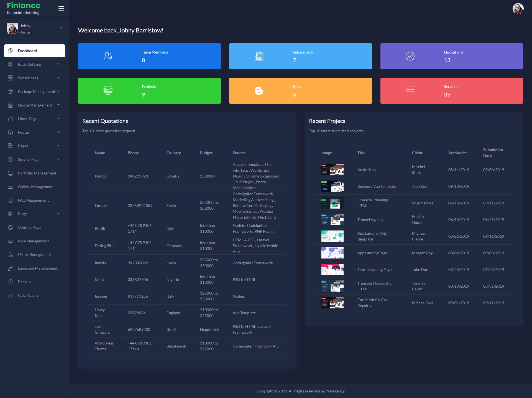Click the Clear Cache sidebar icon
Viewport: 532px width, 398px height.
click(11, 295)
